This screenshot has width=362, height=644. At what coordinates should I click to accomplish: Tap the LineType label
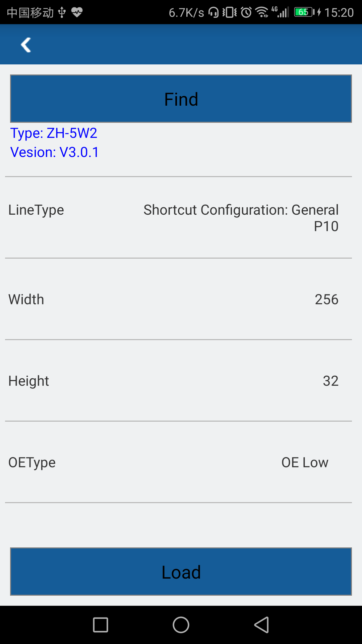click(36, 210)
